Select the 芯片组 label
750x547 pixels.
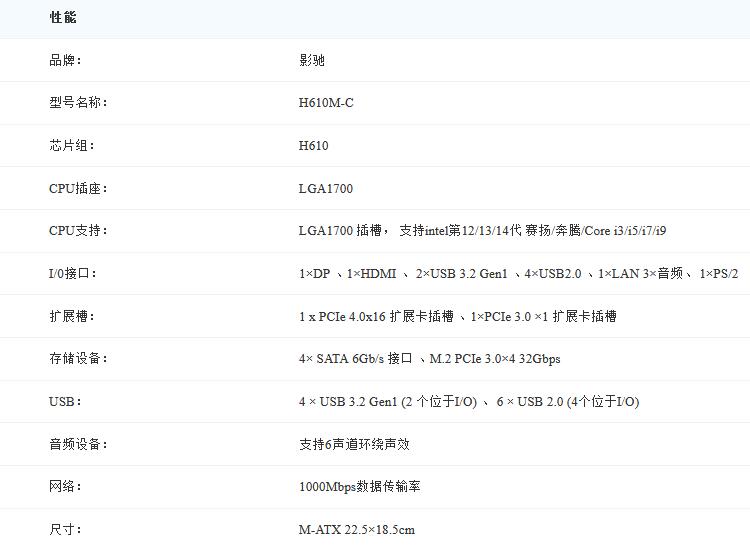coord(72,145)
